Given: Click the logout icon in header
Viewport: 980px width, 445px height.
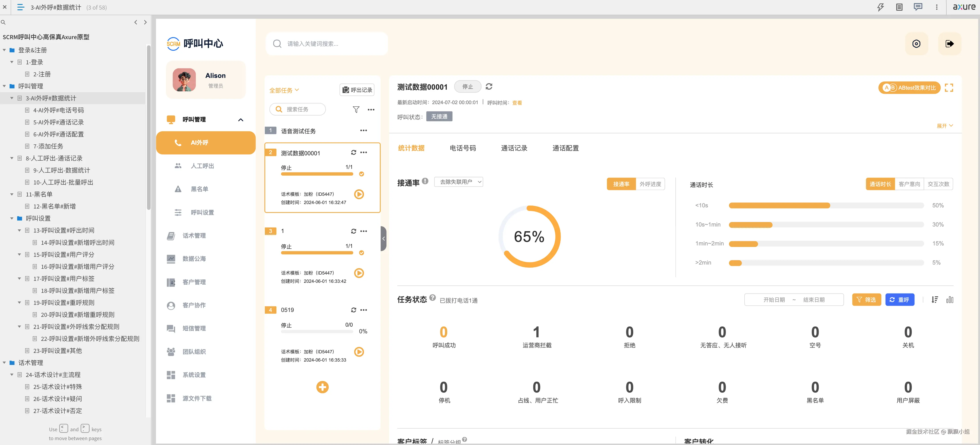Looking at the screenshot, I should (x=949, y=44).
